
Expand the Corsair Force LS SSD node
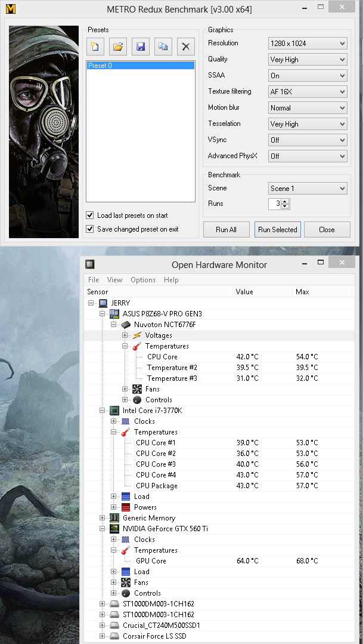point(102,636)
